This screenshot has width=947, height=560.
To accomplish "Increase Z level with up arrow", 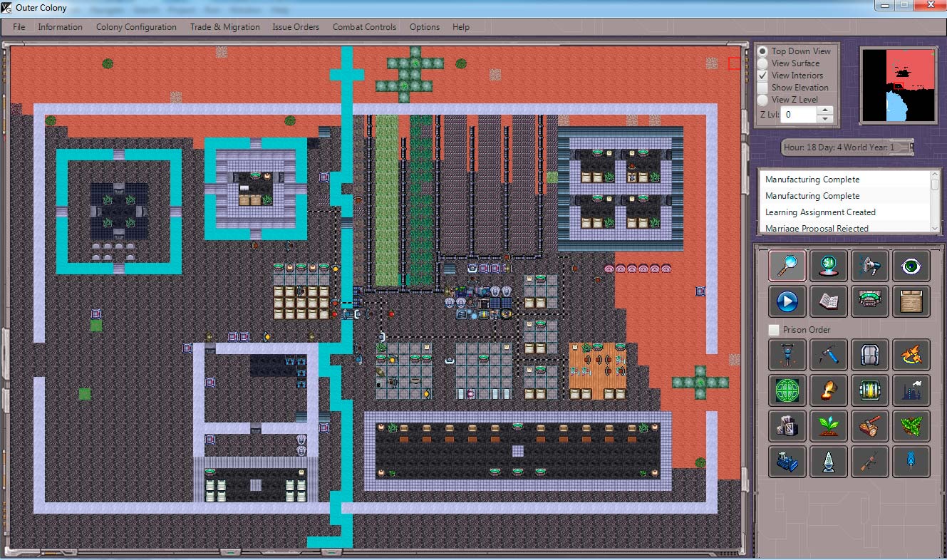I will point(824,110).
